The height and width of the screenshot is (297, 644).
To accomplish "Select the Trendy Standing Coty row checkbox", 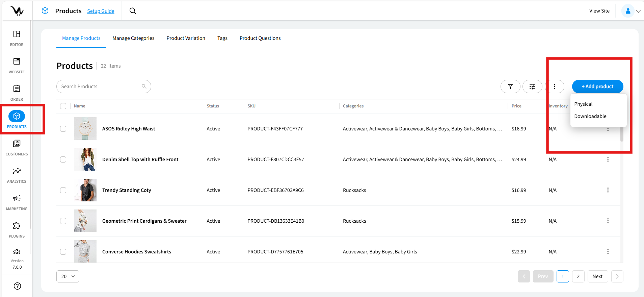I will [63, 190].
